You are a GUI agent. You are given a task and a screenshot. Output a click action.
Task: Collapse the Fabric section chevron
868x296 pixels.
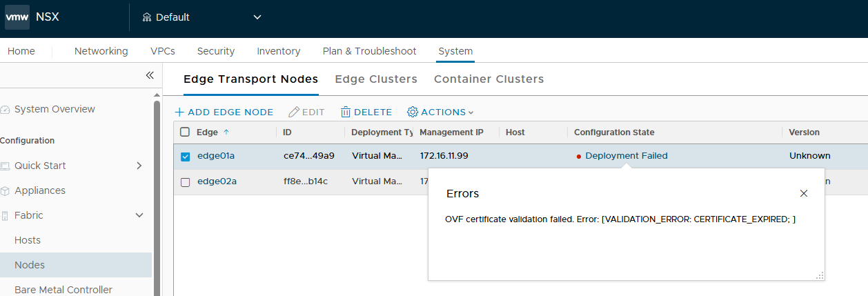pos(139,215)
